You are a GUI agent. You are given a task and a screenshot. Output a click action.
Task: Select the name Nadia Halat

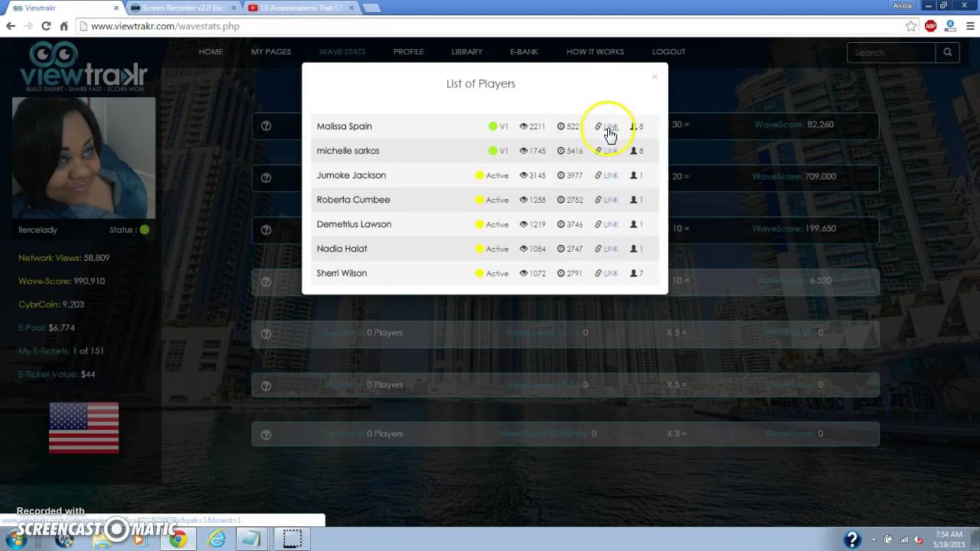point(342,249)
